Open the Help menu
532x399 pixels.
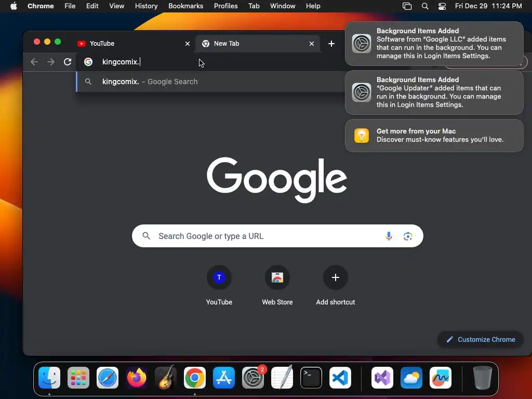(313, 6)
